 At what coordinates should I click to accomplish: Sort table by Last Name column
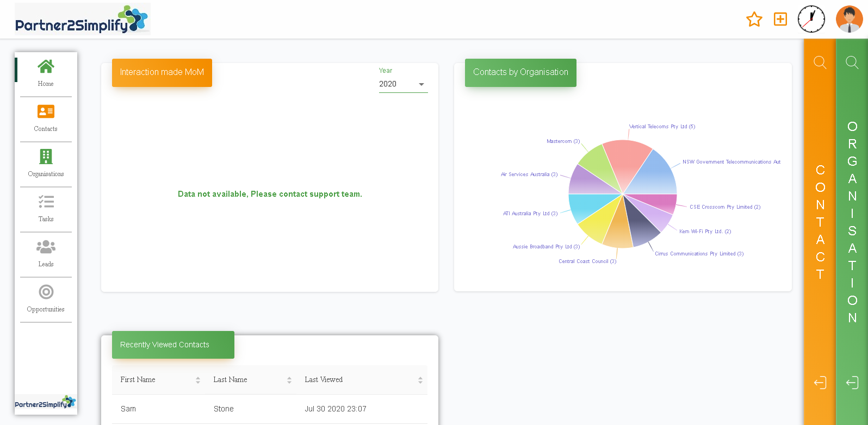pos(289,380)
